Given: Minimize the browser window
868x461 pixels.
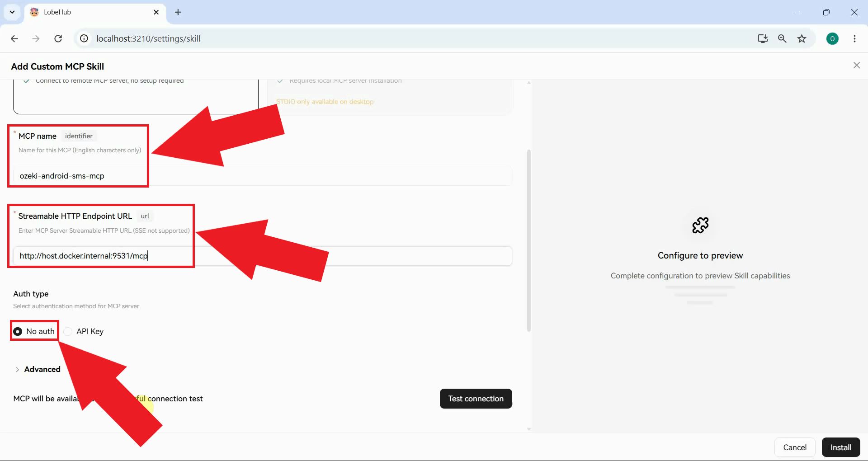Looking at the screenshot, I should point(798,12).
